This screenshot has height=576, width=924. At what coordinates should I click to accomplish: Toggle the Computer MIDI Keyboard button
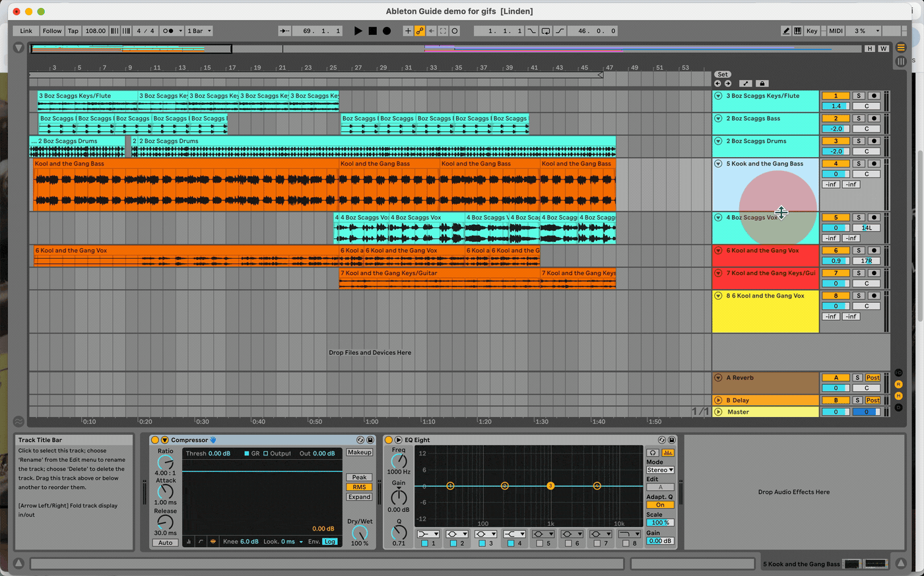(x=797, y=31)
